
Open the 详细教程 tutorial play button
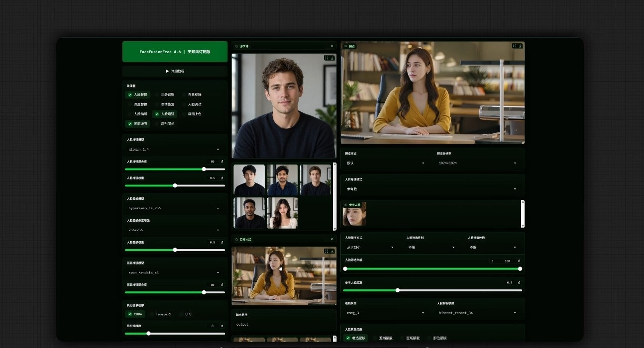[x=175, y=71]
